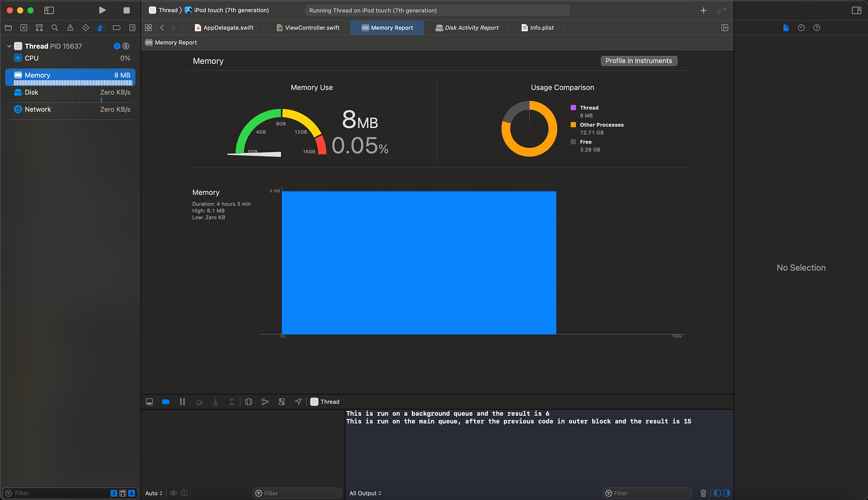Click the Debug Memory Graph icon

(x=265, y=402)
